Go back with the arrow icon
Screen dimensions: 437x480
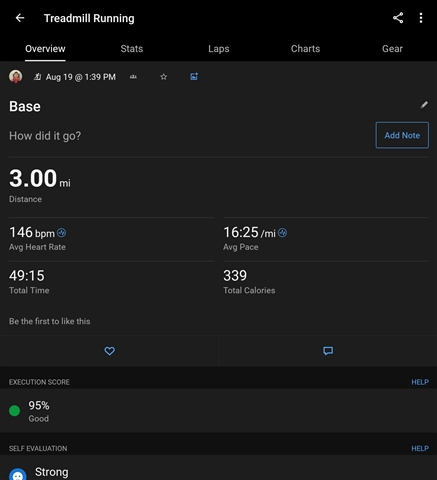pos(20,18)
